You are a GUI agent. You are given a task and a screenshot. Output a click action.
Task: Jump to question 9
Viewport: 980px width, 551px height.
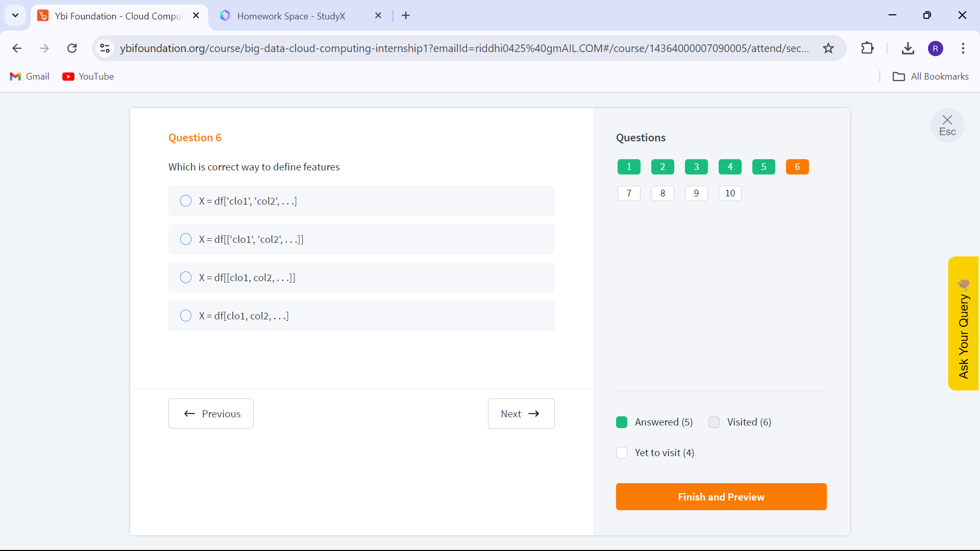click(x=696, y=193)
